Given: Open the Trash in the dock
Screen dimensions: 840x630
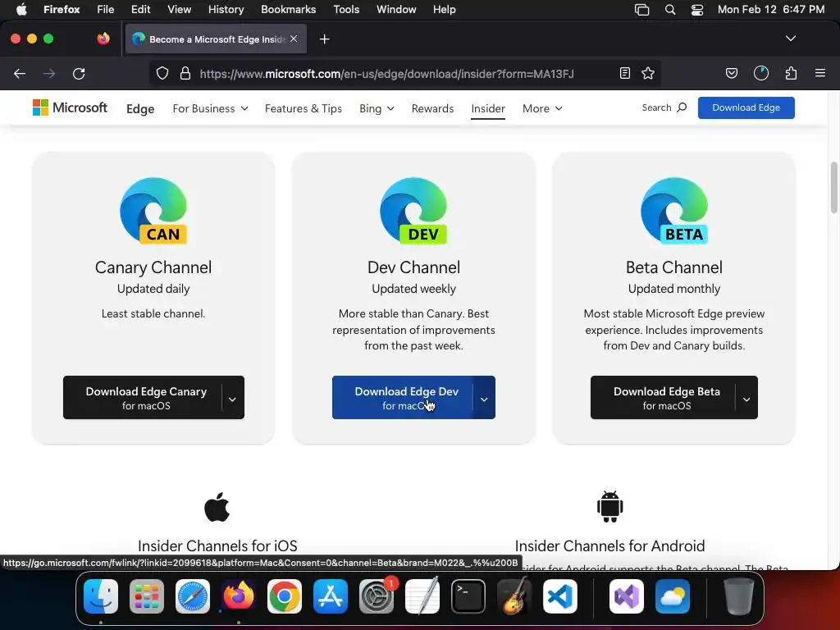Looking at the screenshot, I should pos(739,596).
